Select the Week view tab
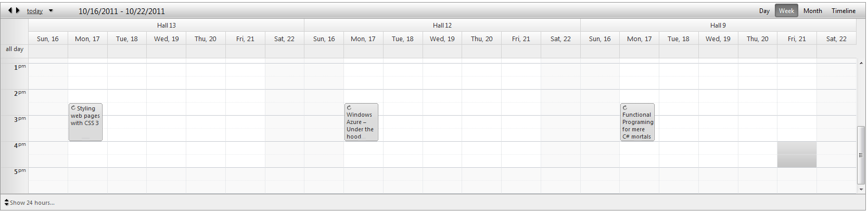This screenshot has width=868, height=211. [x=786, y=11]
